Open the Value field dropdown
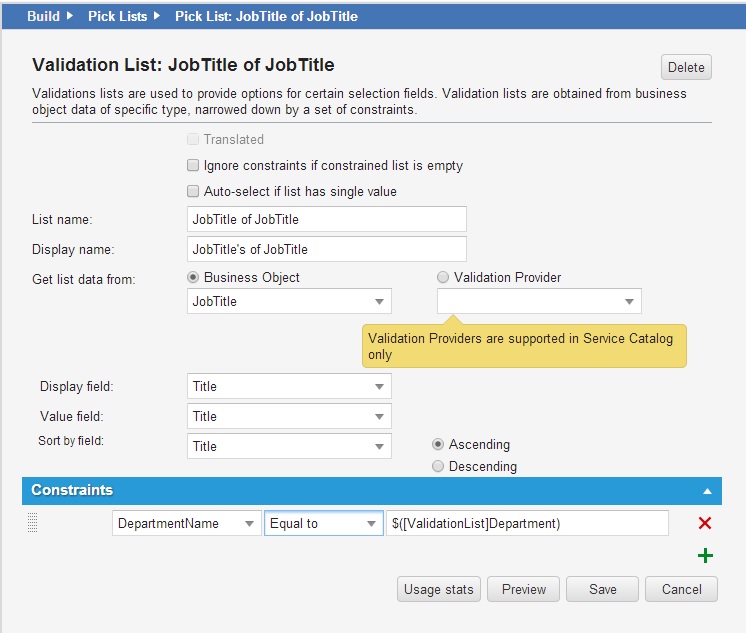The width and height of the screenshot is (746, 633). [x=289, y=416]
